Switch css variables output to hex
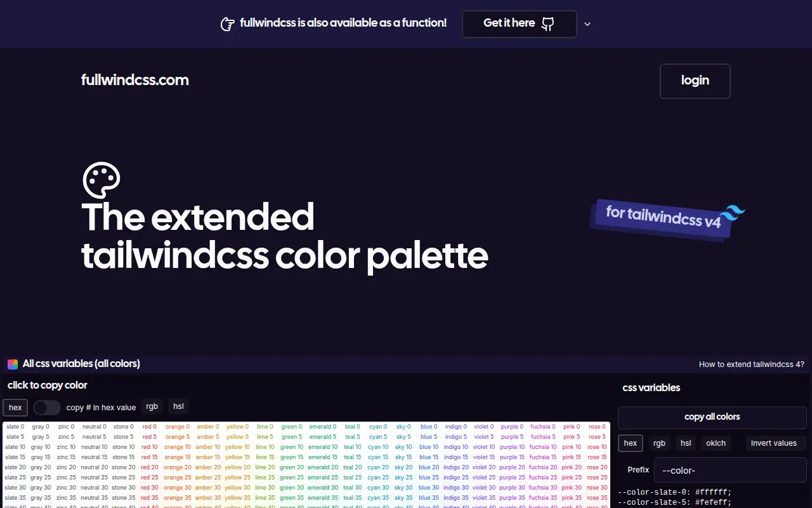This screenshot has width=812, height=508. click(x=631, y=443)
